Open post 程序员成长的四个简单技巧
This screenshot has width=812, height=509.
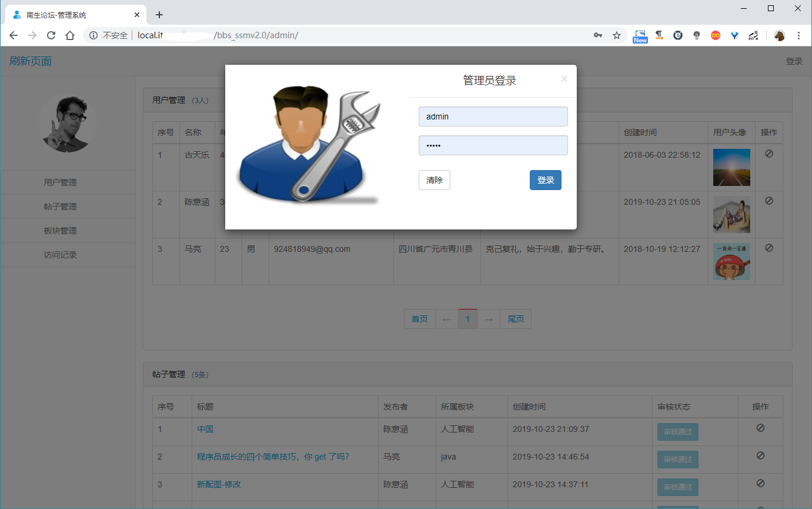273,456
